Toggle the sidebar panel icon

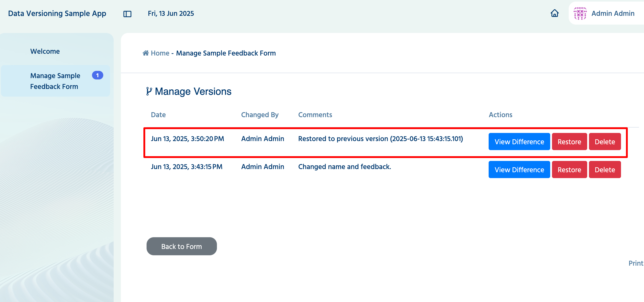click(127, 14)
